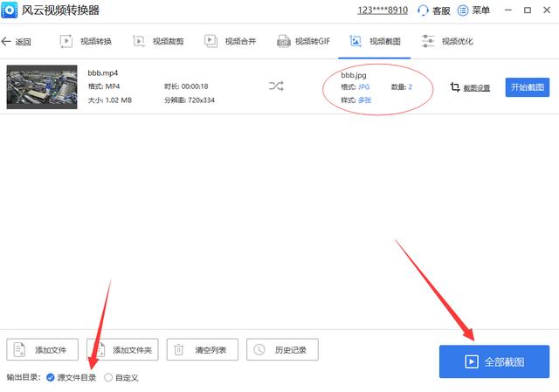Click the 客服 headset icon
Viewport: 559px width, 392px height.
click(423, 10)
